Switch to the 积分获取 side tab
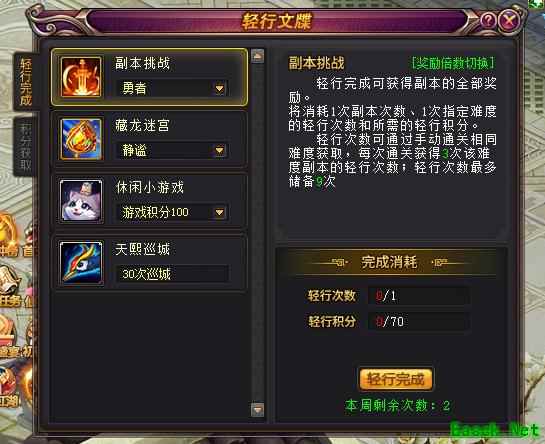 pos(26,147)
